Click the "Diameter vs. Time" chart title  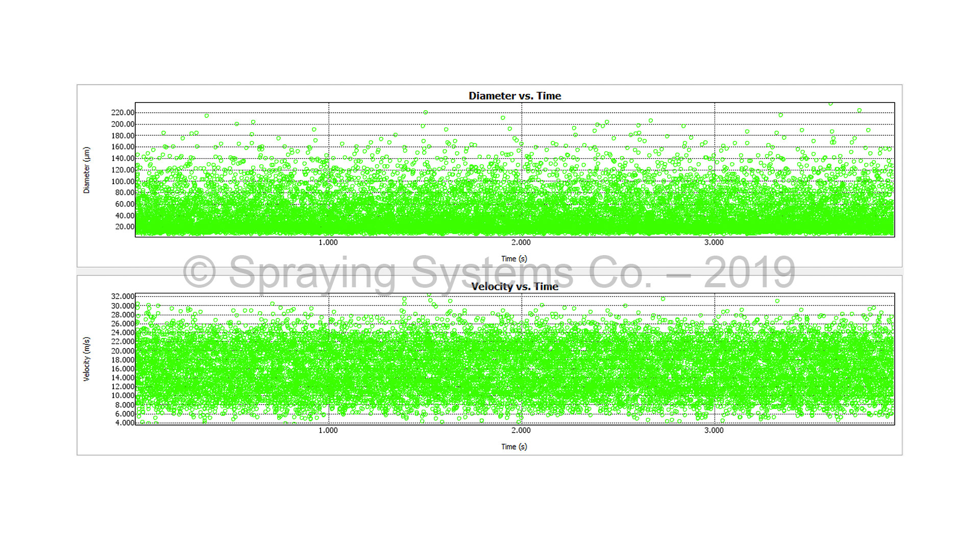point(514,96)
